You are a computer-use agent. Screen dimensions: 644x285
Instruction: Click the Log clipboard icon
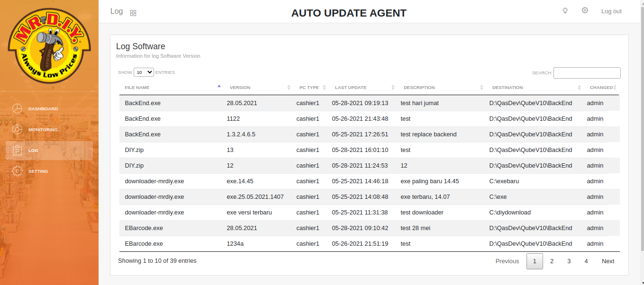coord(17,151)
